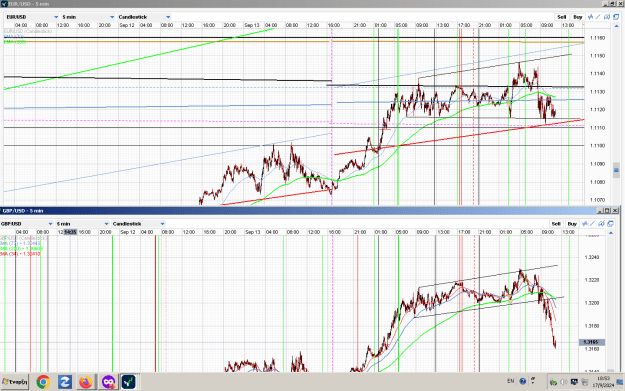Click Sep 12 date label on GBP/USD time axis

tap(128, 232)
